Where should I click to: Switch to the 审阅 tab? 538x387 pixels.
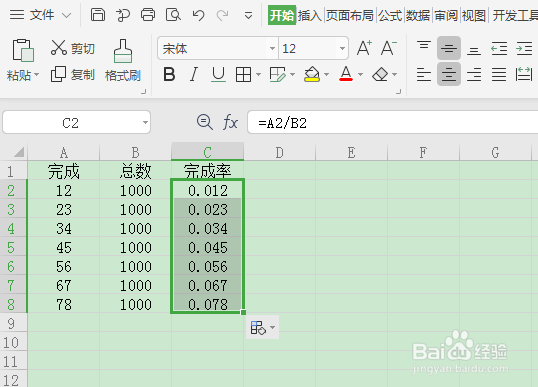click(446, 15)
